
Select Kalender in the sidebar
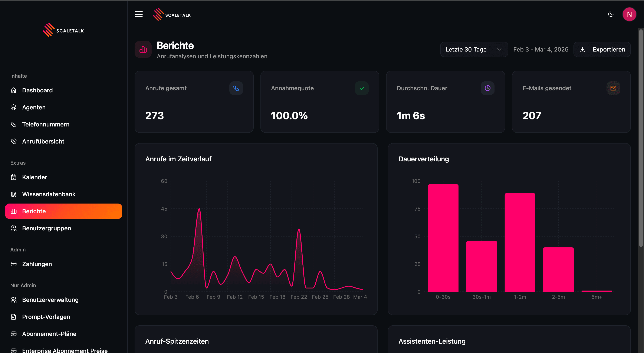(x=34, y=177)
